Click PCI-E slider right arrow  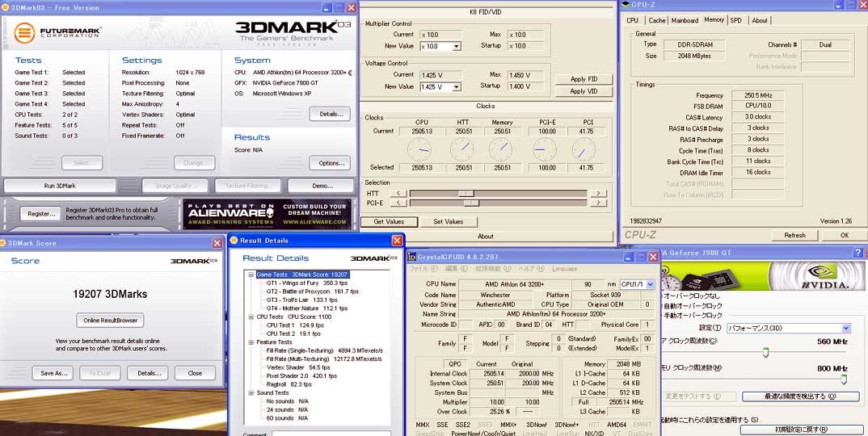pos(598,203)
